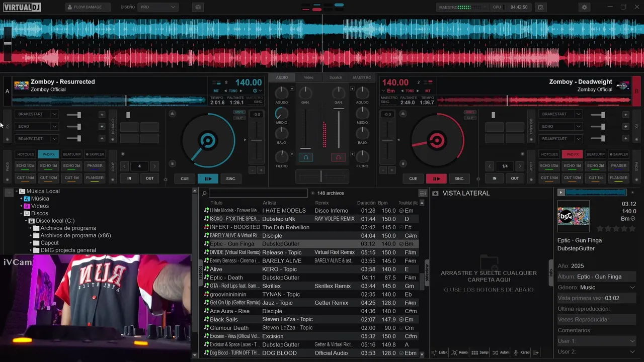Image resolution: width=644 pixels, height=362 pixels.
Task: Toggle PHASER pad effect on deck A
Action: [95, 166]
